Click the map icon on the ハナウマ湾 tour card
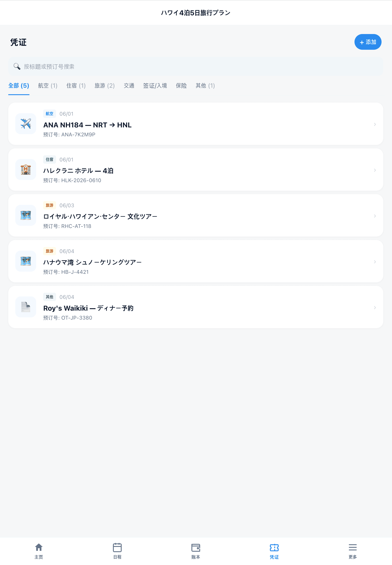This screenshot has height=565, width=392. [x=26, y=261]
